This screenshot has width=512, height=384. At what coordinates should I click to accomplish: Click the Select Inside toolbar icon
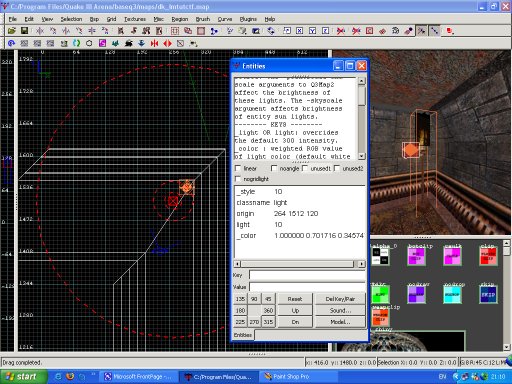159,31
